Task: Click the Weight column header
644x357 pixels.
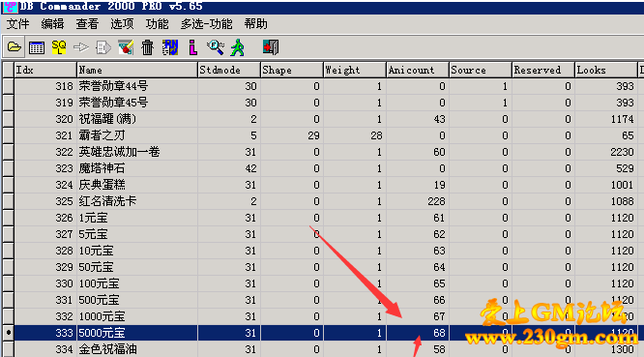Action: [x=355, y=70]
